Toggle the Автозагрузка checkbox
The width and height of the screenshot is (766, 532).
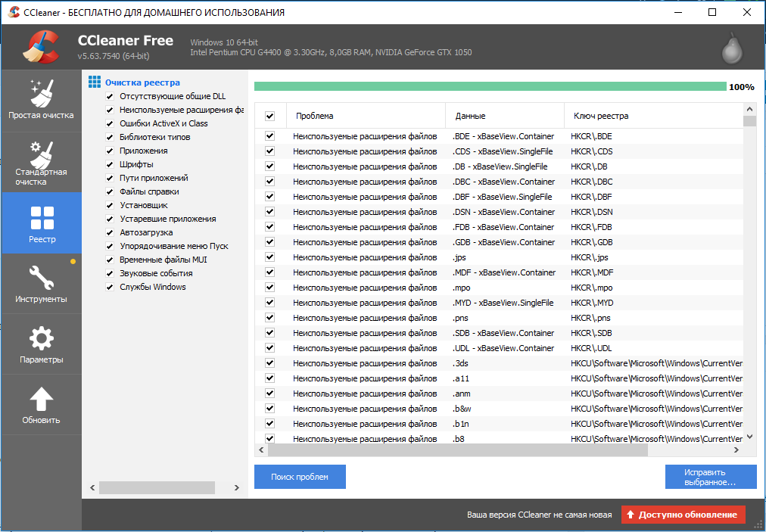click(x=110, y=233)
